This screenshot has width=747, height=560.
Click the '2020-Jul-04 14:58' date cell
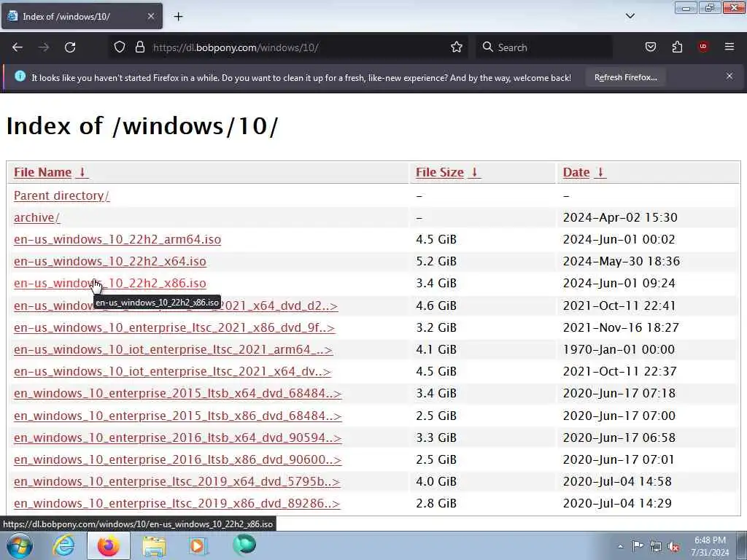pos(617,482)
